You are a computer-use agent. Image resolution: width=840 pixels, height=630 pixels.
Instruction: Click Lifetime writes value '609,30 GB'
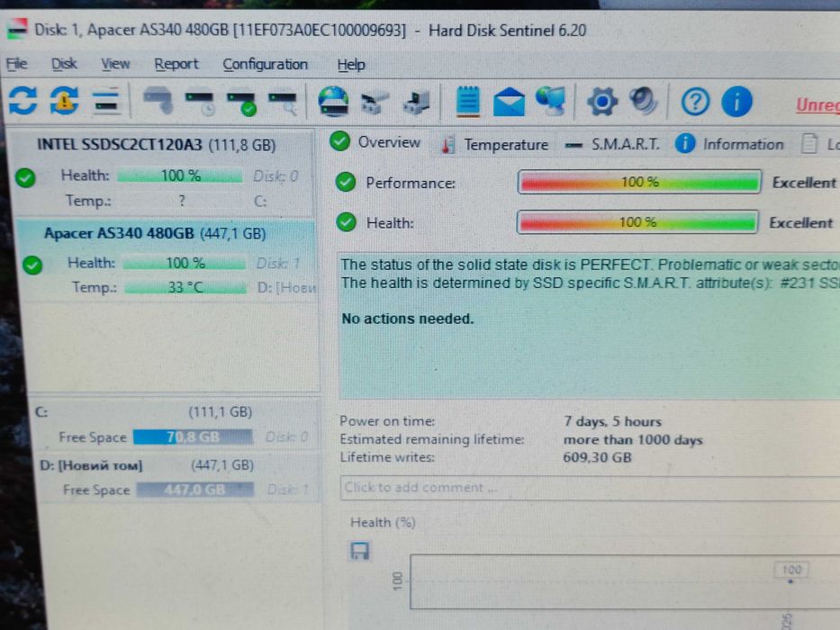click(x=597, y=457)
